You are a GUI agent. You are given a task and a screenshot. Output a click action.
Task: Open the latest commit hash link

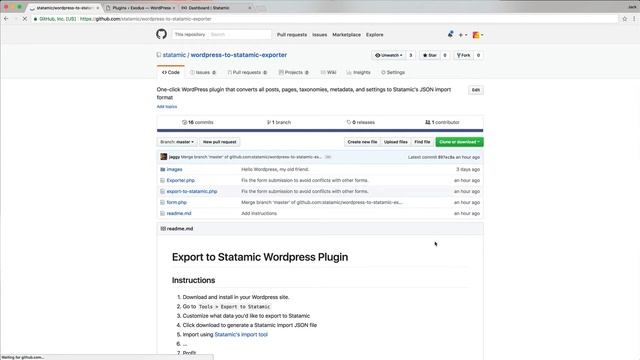click(x=446, y=157)
